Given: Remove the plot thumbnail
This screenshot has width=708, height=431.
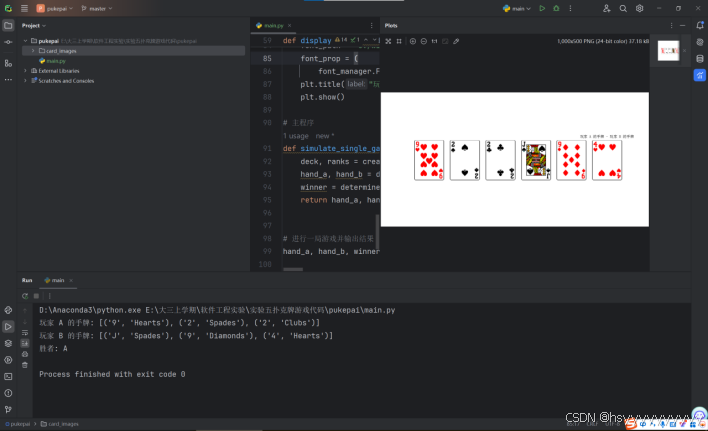Looking at the screenshot, I should 684,51.
